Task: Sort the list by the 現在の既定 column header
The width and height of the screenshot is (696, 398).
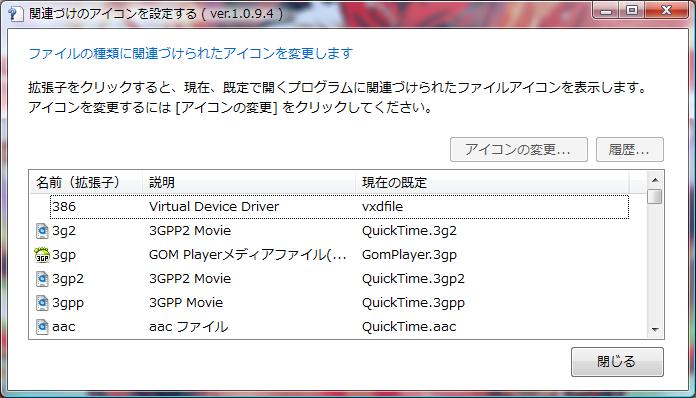Action: coord(492,182)
